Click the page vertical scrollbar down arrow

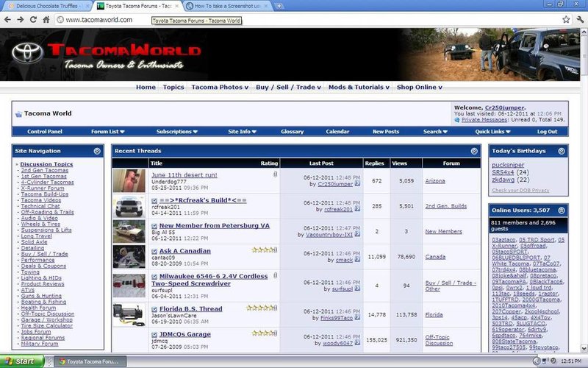pyautogui.click(x=584, y=348)
